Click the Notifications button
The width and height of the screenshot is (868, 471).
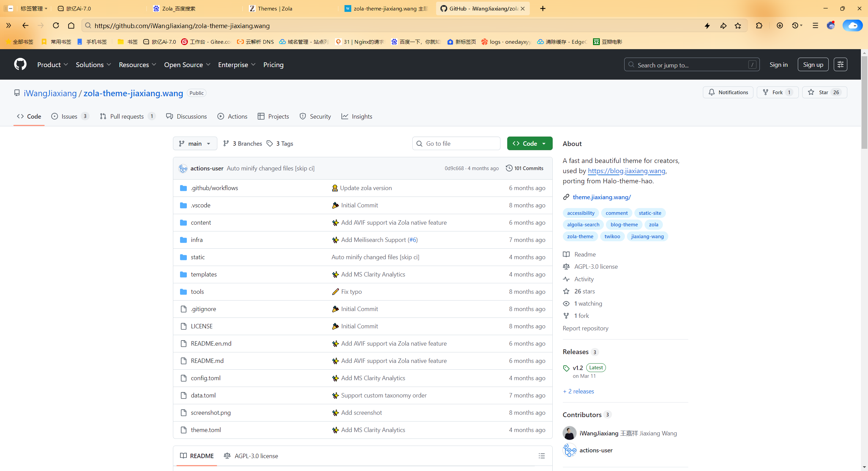(728, 92)
